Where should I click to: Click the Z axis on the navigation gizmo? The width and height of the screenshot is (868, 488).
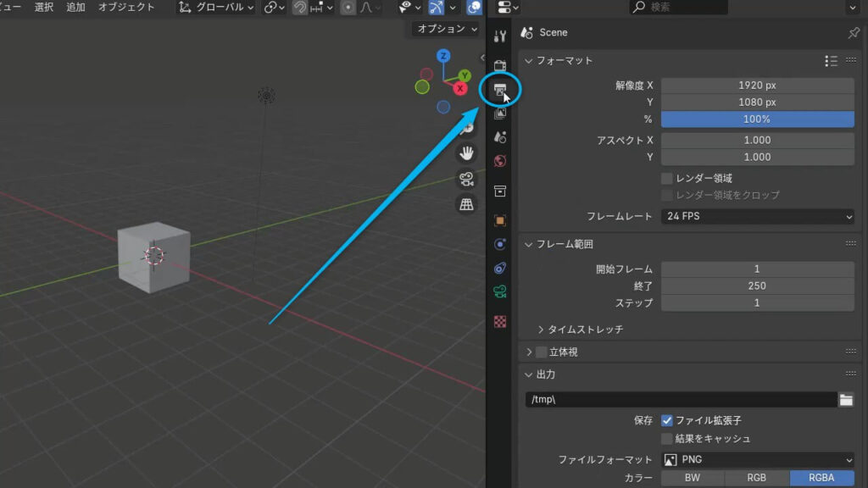(442, 56)
